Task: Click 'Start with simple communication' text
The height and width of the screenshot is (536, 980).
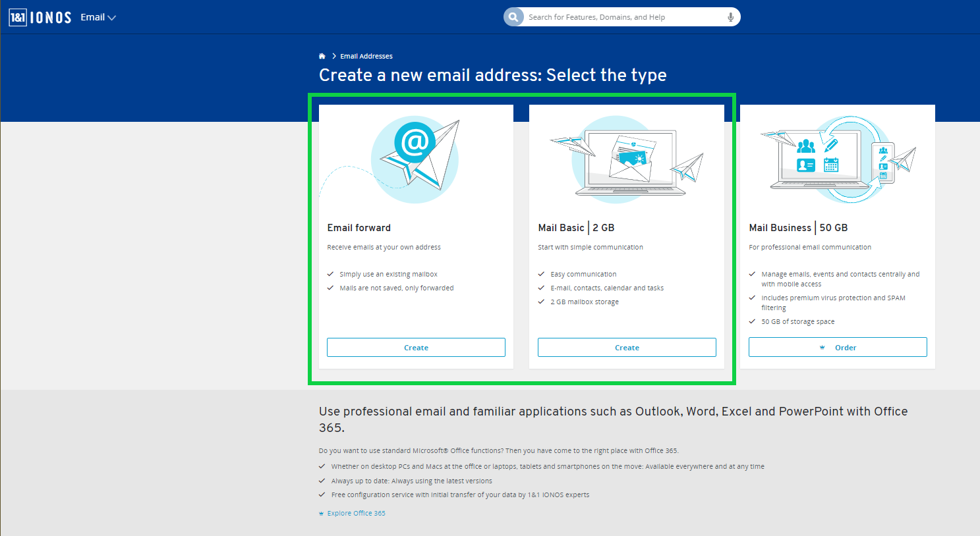Action: (x=591, y=248)
